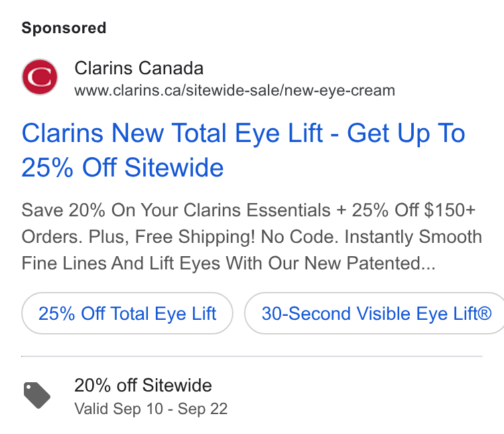Image resolution: width=504 pixels, height=434 pixels.
Task: Click the red Clarins C logo
Action: tap(40, 77)
